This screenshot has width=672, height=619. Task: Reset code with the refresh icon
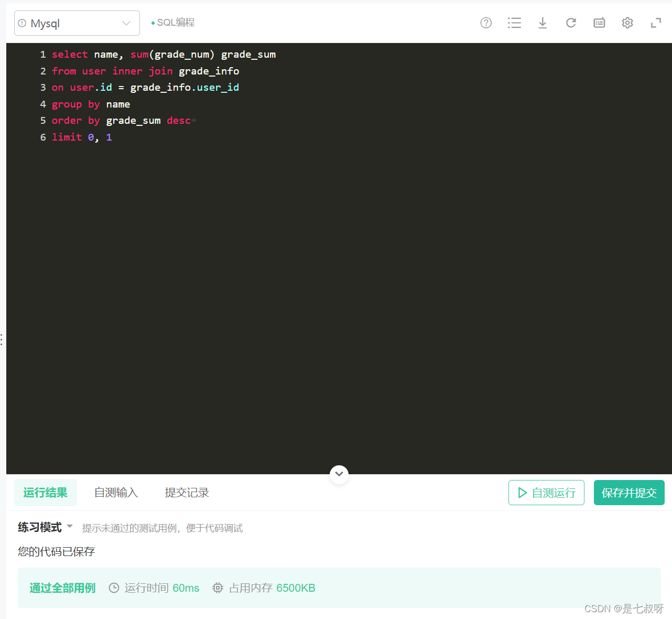(x=571, y=23)
